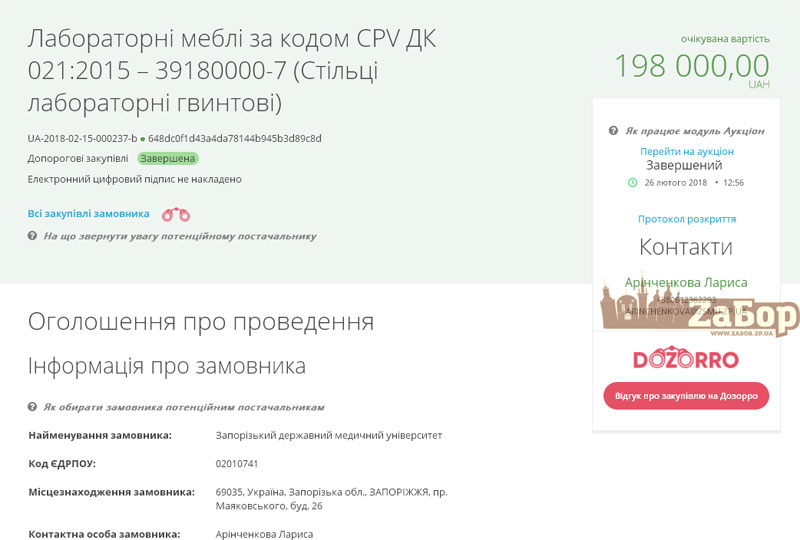This screenshot has width=800, height=540.
Task: Click expected value '198 000,00'
Action: click(x=692, y=66)
